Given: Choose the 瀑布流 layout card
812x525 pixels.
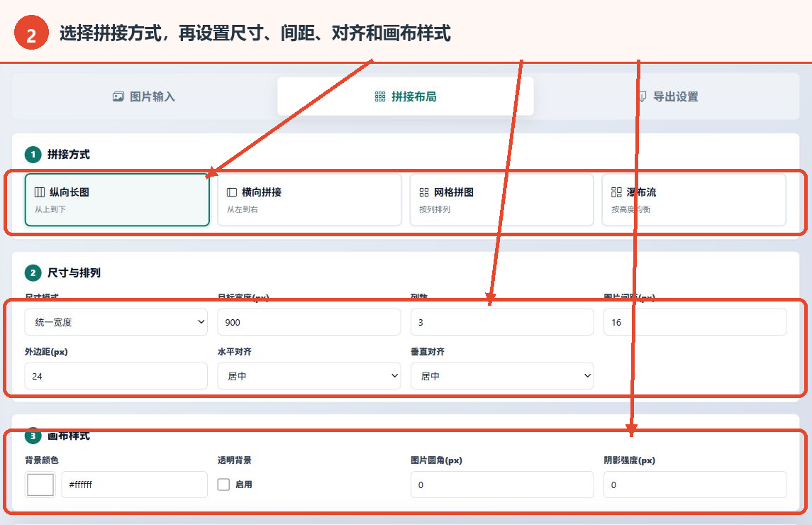Looking at the screenshot, I should pyautogui.click(x=694, y=199).
